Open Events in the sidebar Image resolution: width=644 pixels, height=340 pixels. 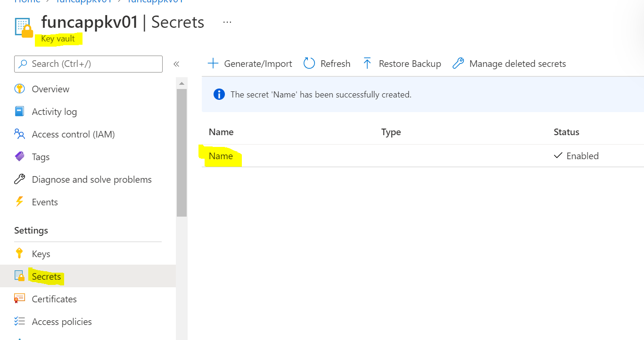45,202
